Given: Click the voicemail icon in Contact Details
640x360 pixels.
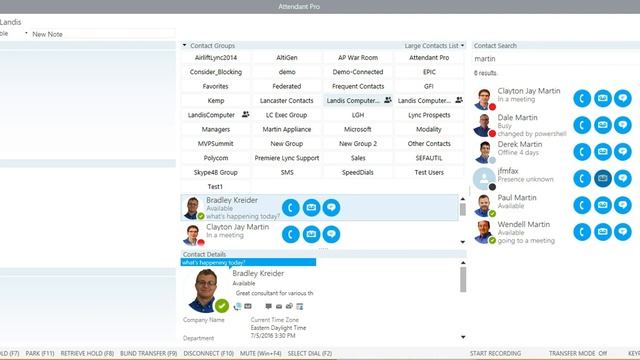Looking at the screenshot, I should pyautogui.click(x=248, y=306).
